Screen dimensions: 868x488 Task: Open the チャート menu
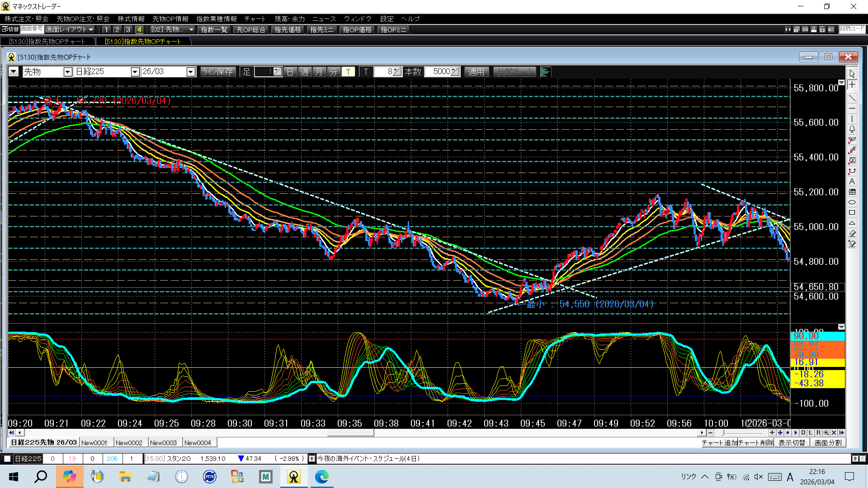click(x=255, y=19)
